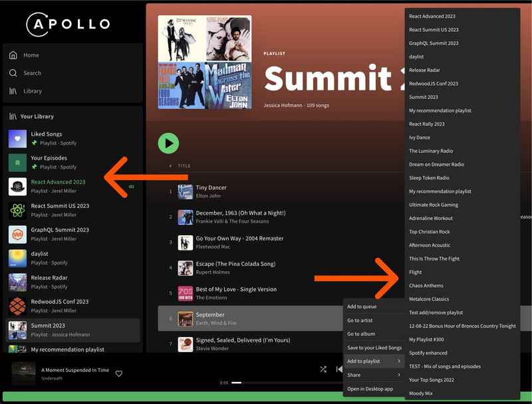Add the song to Moody Mix
The image size is (532, 404).
pos(421,393)
